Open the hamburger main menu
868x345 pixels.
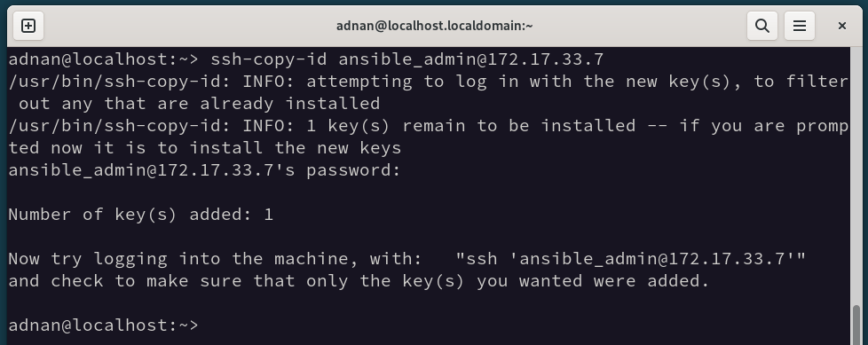[x=799, y=26]
